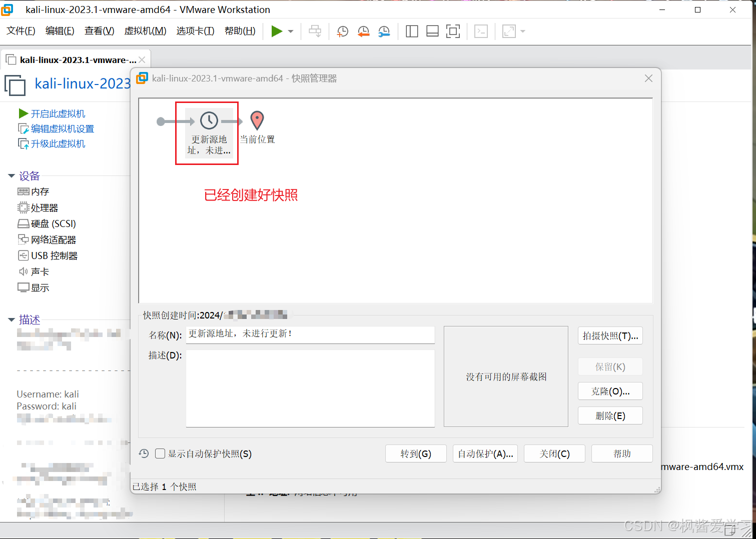Collapse the 描述 section
Image resolution: width=756 pixels, height=539 pixels.
pyautogui.click(x=12, y=319)
